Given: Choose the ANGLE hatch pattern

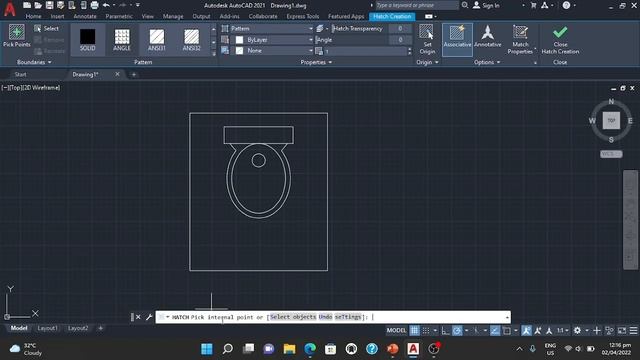Looking at the screenshot, I should pos(122,40).
